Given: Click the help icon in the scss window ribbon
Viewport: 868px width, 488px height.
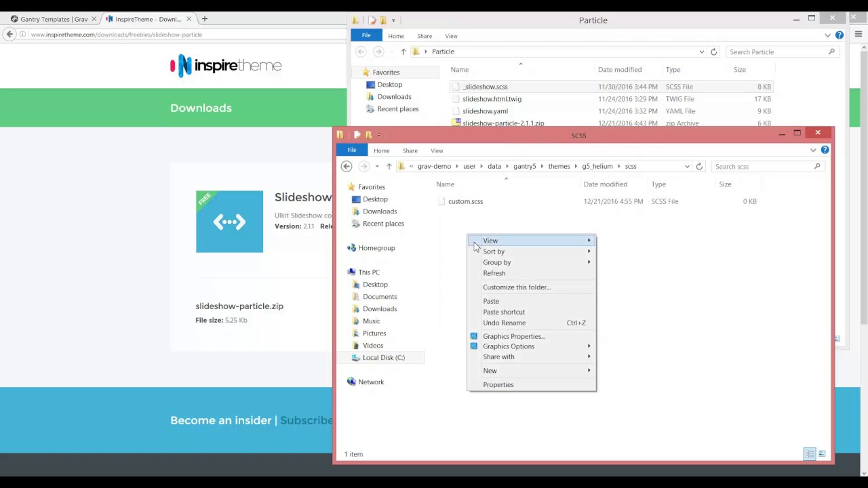Looking at the screenshot, I should pyautogui.click(x=825, y=150).
